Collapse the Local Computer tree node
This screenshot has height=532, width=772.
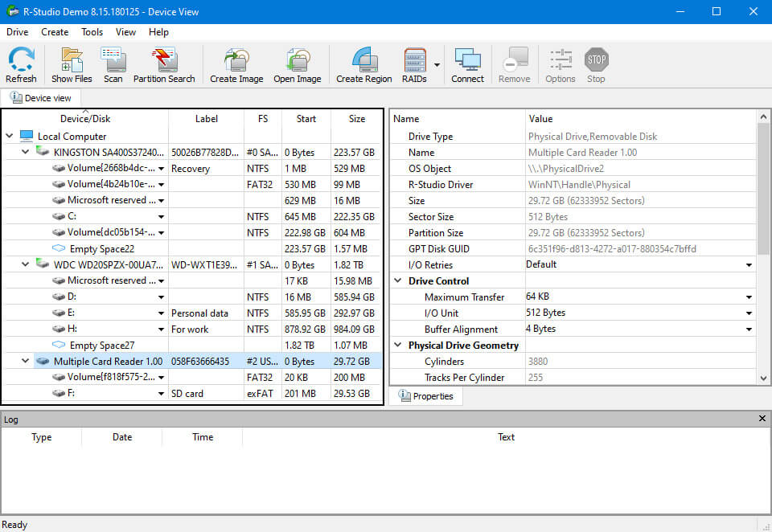coord(10,135)
